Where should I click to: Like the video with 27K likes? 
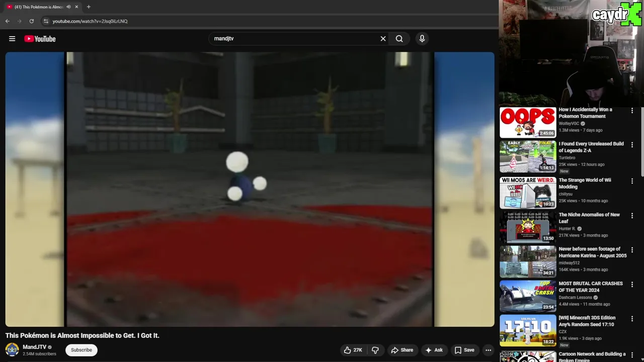point(353,350)
